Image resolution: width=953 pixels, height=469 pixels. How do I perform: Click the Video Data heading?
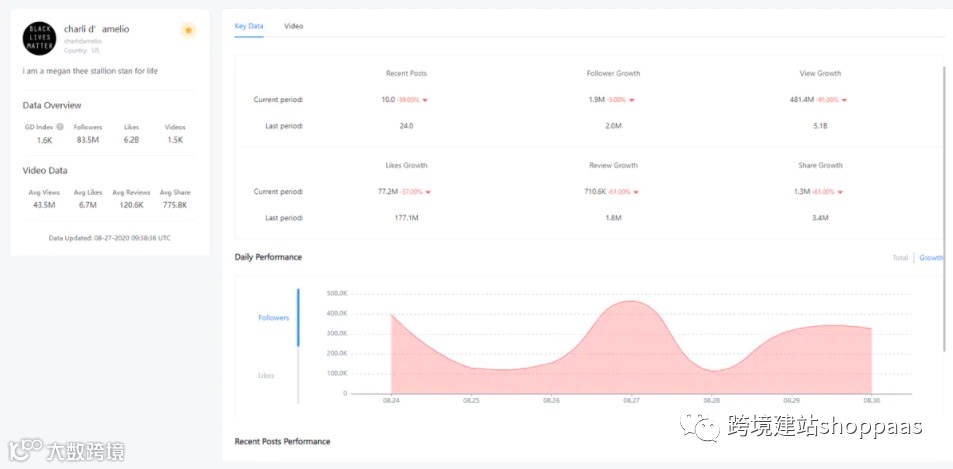click(x=45, y=171)
